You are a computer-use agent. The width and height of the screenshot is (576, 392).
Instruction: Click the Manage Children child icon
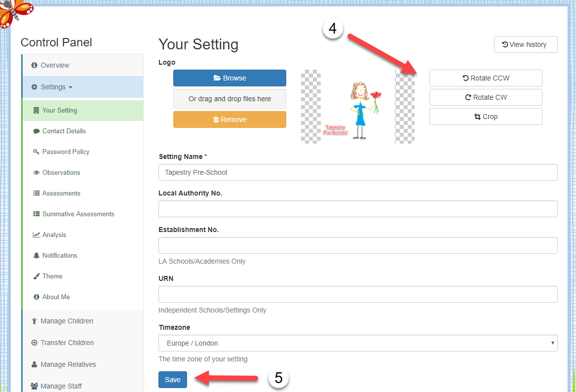[x=34, y=321]
